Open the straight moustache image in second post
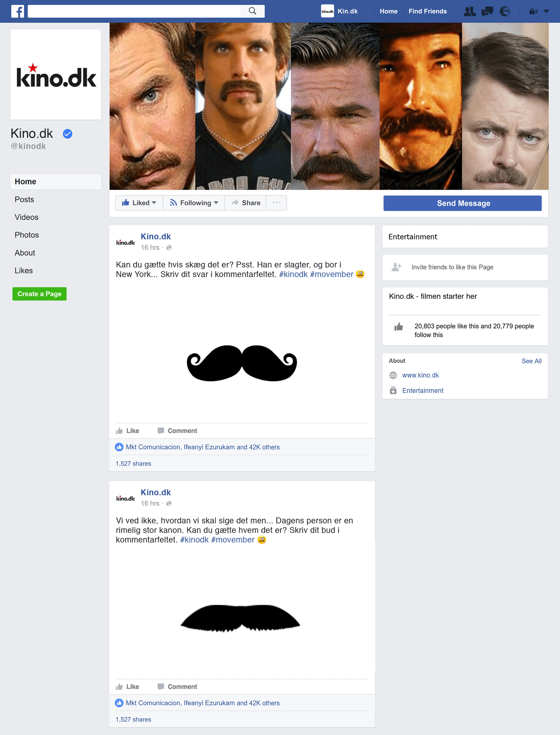Image resolution: width=560 pixels, height=735 pixels. pos(240,618)
